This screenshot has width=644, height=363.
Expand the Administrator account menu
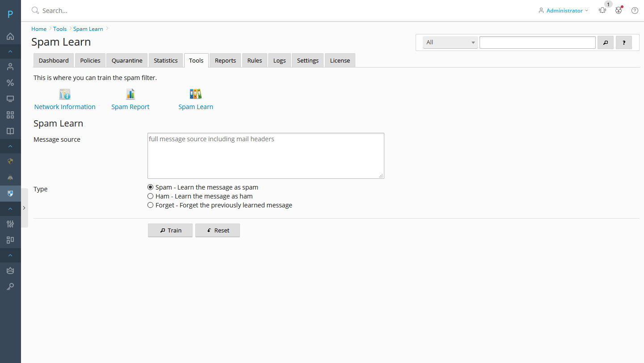click(x=563, y=10)
